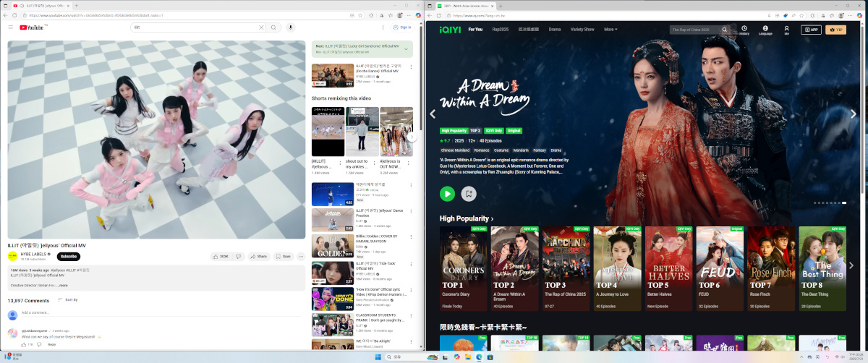Open iQIYI watch History
Image resolution: width=868 pixels, height=363 pixels.
tap(744, 30)
